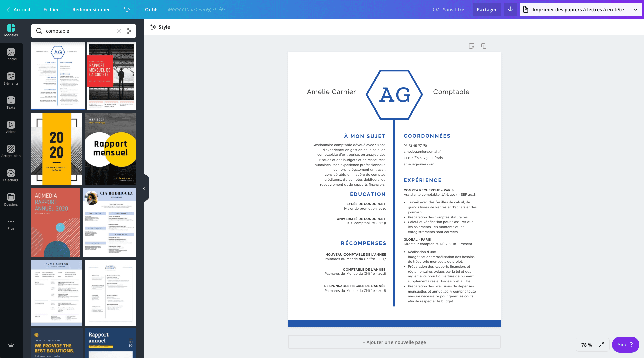Open the search filter options icon

click(x=129, y=31)
